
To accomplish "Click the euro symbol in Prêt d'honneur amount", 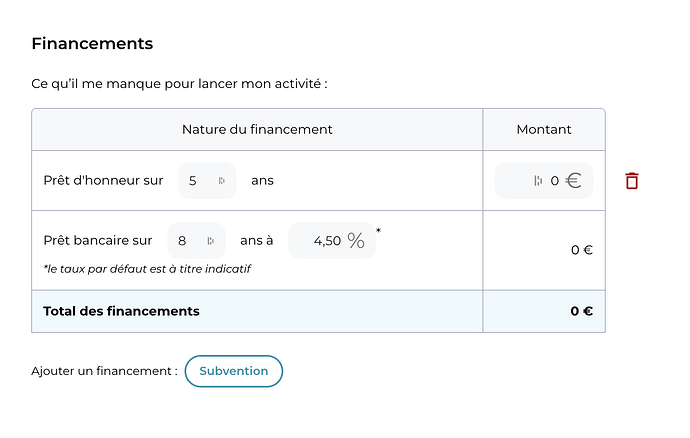I will pyautogui.click(x=573, y=181).
